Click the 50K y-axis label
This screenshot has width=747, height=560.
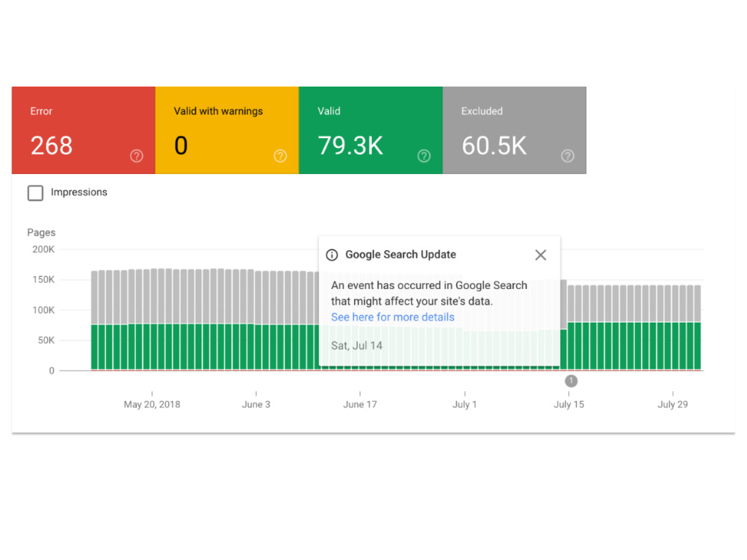point(46,340)
